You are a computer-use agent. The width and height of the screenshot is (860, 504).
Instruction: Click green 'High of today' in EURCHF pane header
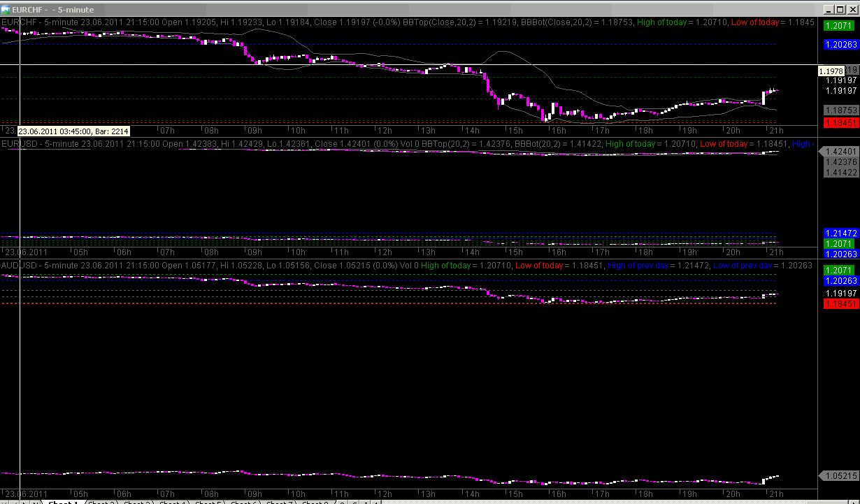pos(663,22)
